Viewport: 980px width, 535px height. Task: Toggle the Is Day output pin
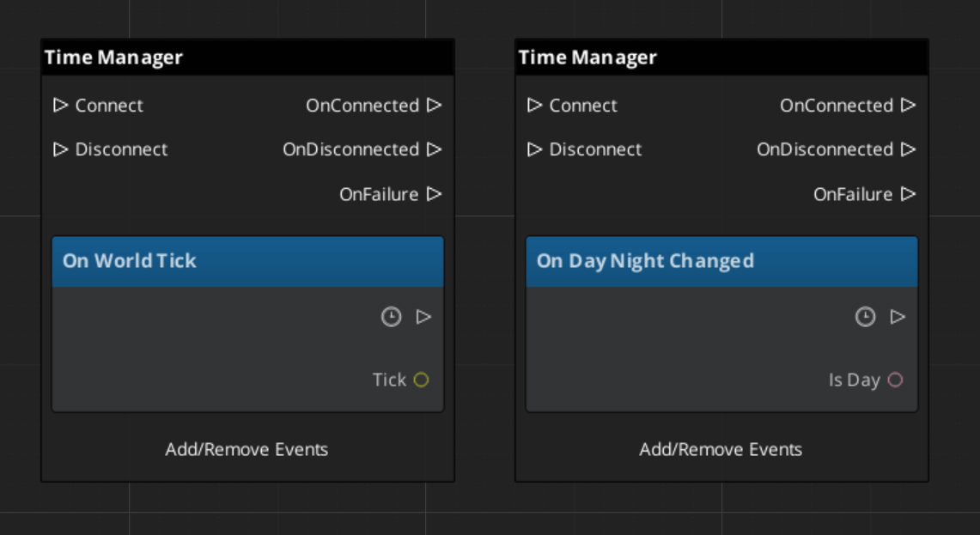[894, 380]
